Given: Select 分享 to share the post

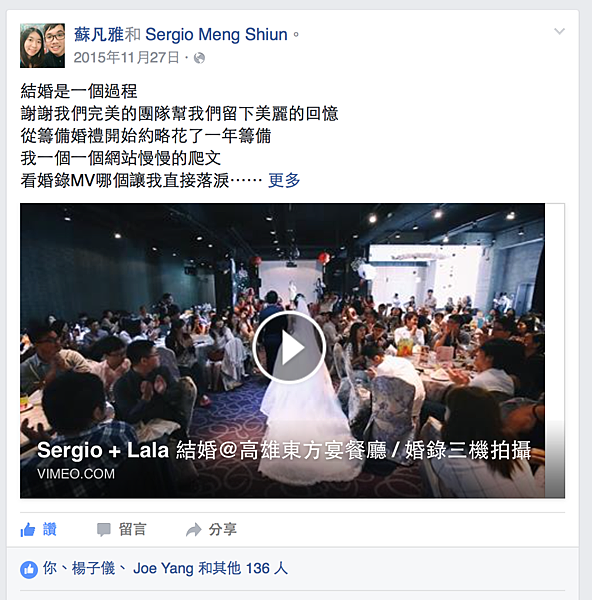Looking at the screenshot, I should tap(223, 530).
